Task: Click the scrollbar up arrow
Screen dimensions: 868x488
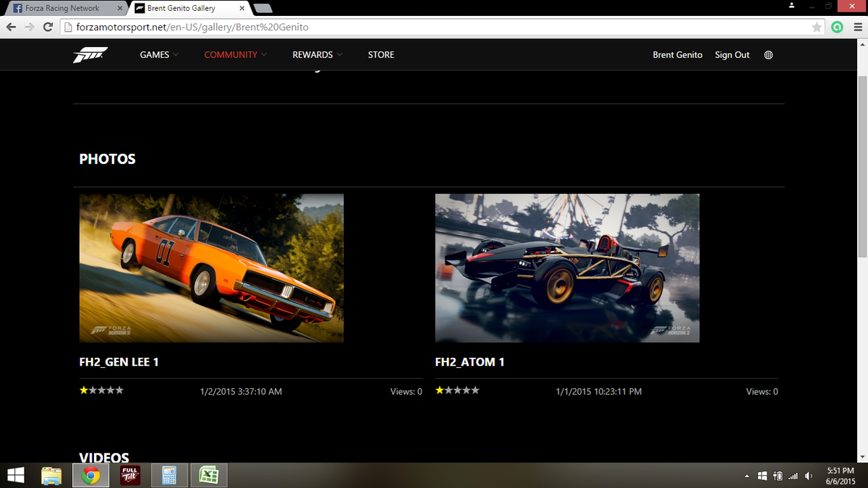Action: click(x=861, y=44)
